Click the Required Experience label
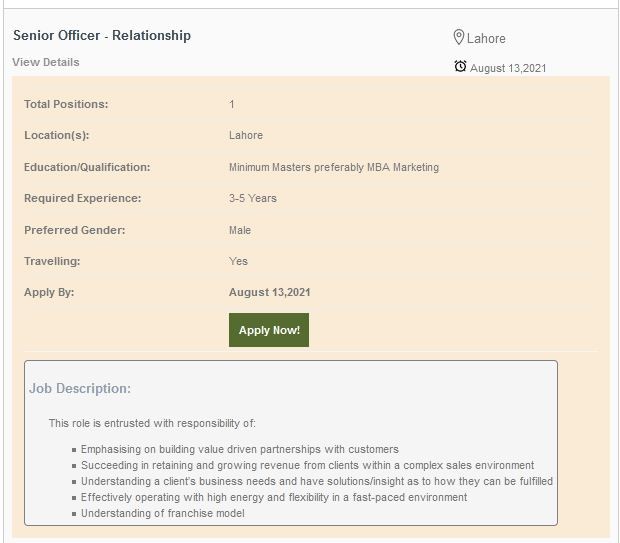Screen dimensions: 620x543 pyautogui.click(x=83, y=198)
